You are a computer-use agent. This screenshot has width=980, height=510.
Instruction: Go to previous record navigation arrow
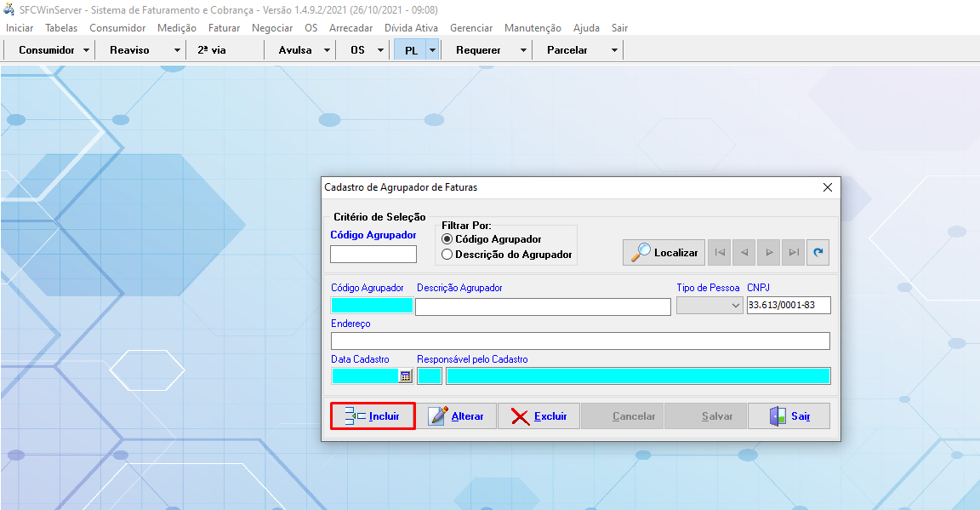point(744,252)
